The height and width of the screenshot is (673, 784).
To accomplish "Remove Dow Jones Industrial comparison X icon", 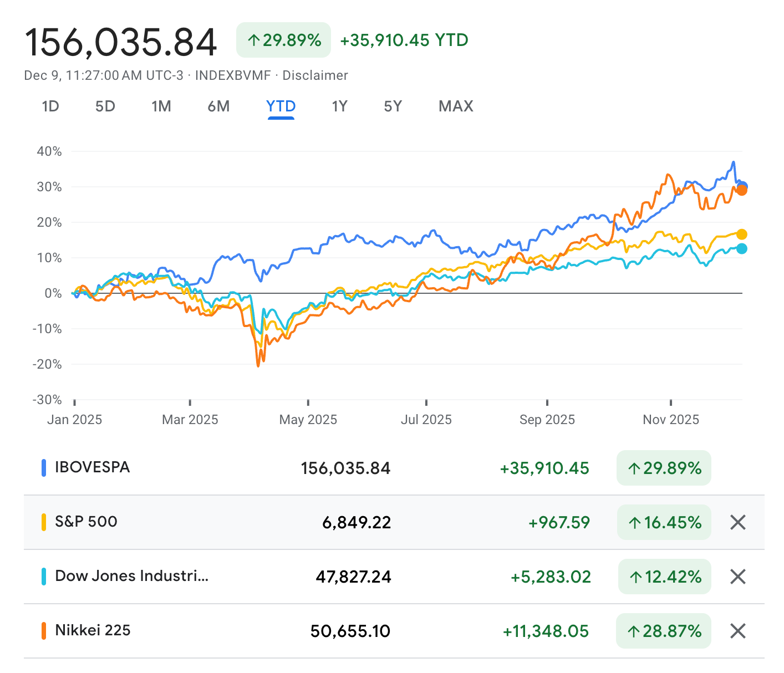I will coord(737,577).
